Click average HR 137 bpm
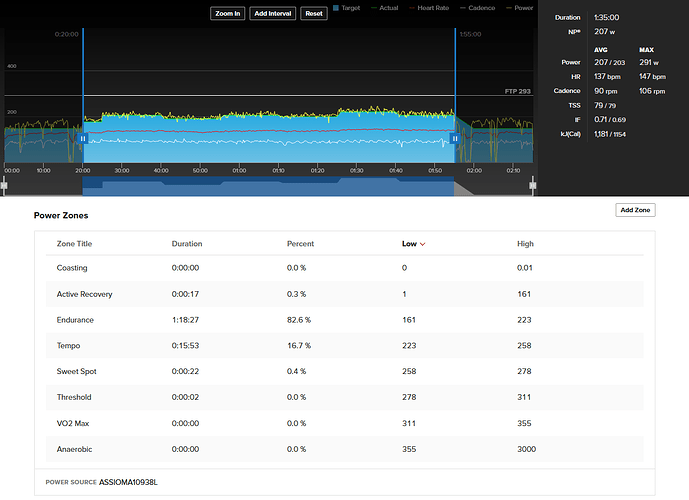This screenshot has width=689, height=500. tap(607, 76)
